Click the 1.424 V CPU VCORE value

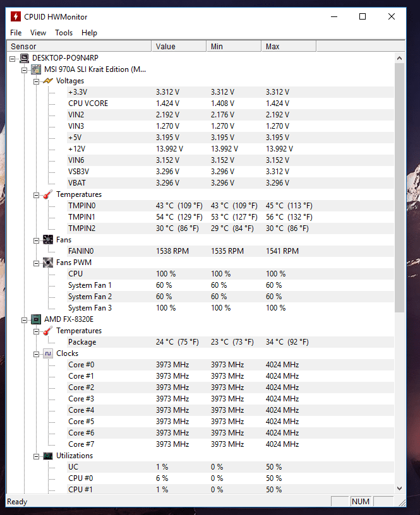pos(167,104)
